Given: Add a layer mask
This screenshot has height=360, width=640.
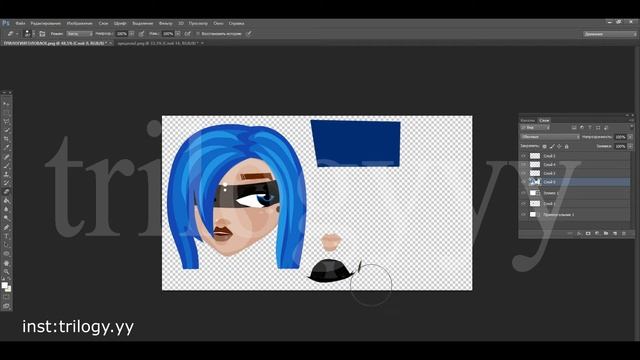Looking at the screenshot, I should (x=588, y=233).
